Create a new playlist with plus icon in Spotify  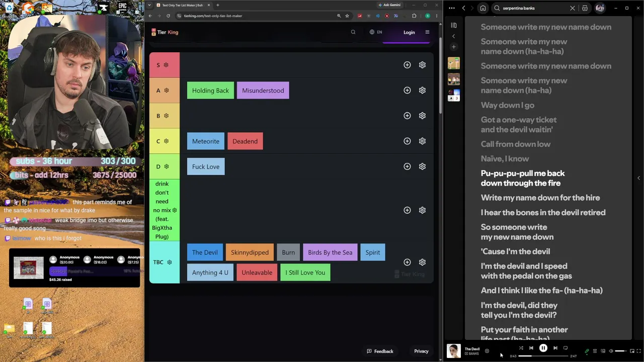[453, 47]
